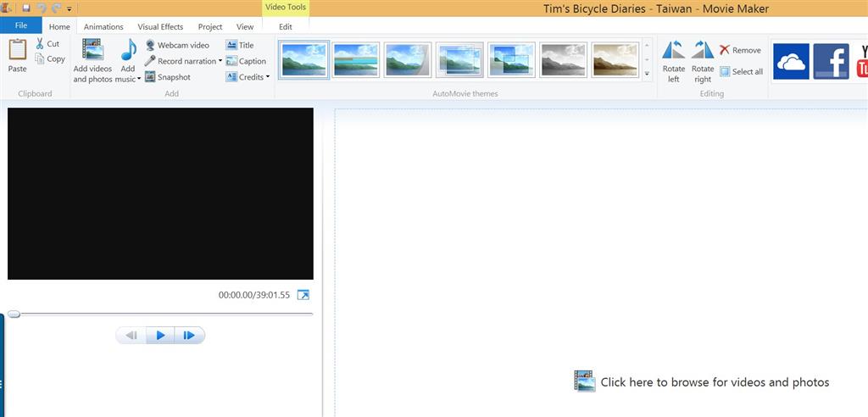Expand the Credits dropdown arrow

(268, 77)
